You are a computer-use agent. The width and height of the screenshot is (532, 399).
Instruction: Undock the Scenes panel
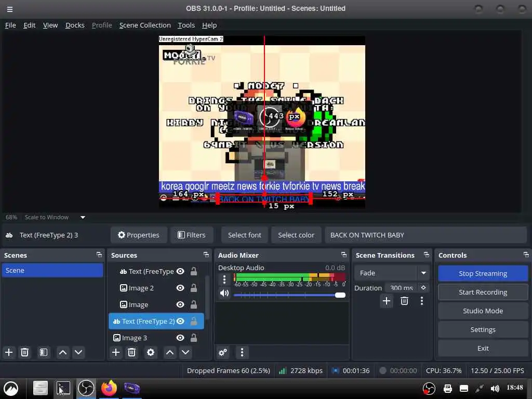(99, 255)
